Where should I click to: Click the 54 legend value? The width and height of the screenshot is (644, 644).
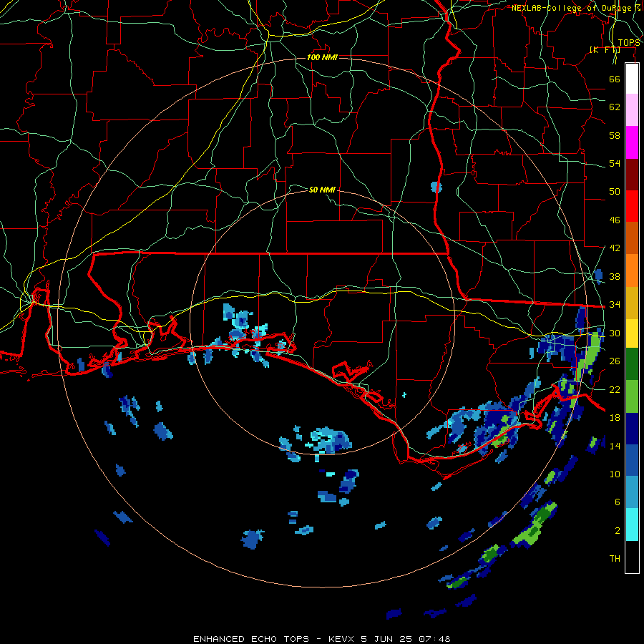tap(615, 163)
